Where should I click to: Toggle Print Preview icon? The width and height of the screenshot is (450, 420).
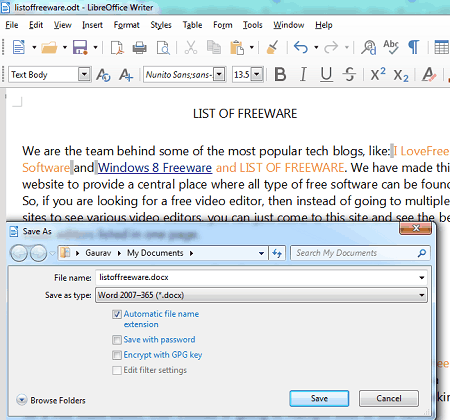pyautogui.click(x=163, y=47)
